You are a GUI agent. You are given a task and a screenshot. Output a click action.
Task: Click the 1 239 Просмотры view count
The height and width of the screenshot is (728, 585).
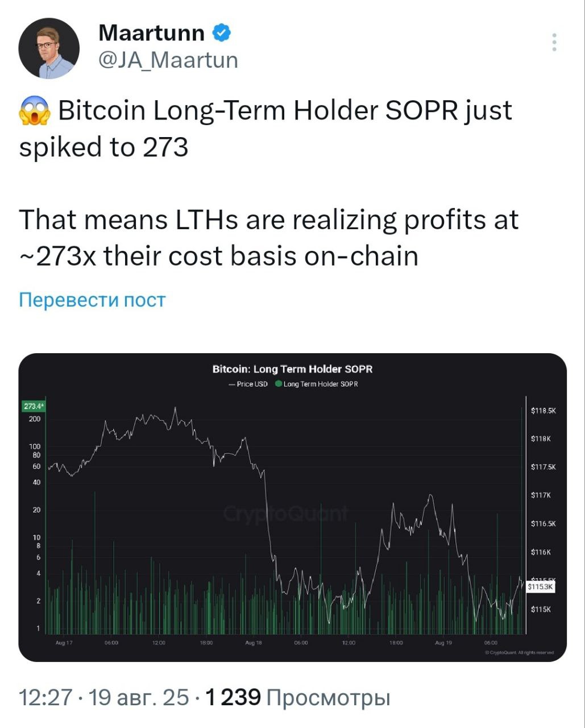pos(298,697)
